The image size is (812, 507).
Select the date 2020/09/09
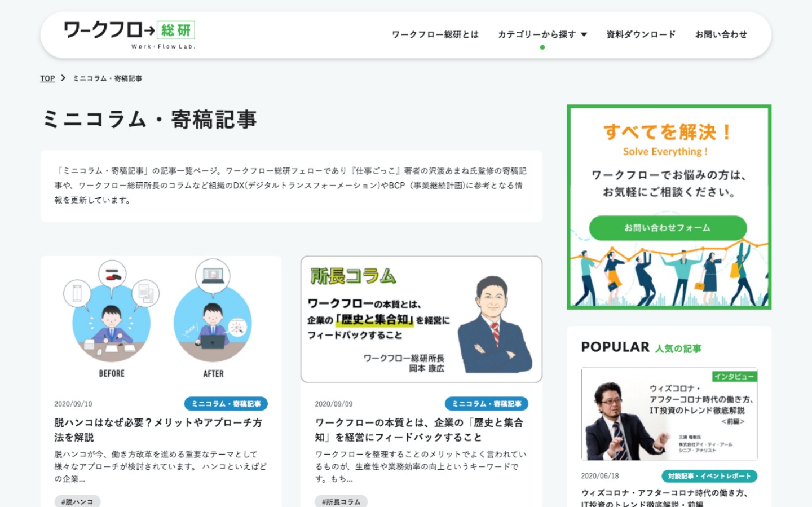[334, 404]
